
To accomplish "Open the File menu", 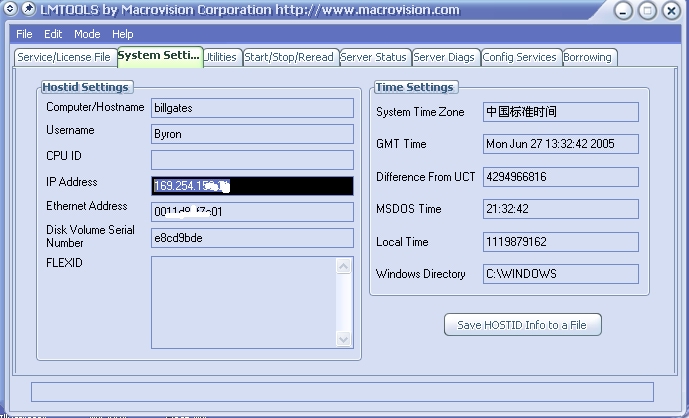I will coord(24,34).
